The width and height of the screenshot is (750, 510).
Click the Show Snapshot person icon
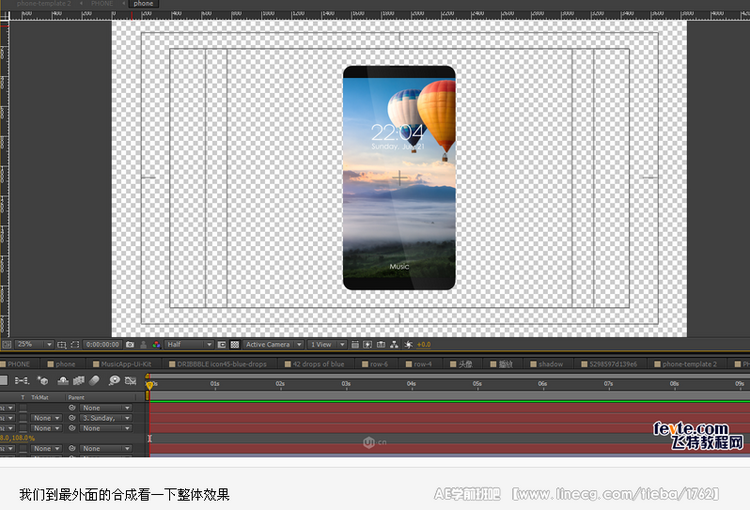[143, 344]
